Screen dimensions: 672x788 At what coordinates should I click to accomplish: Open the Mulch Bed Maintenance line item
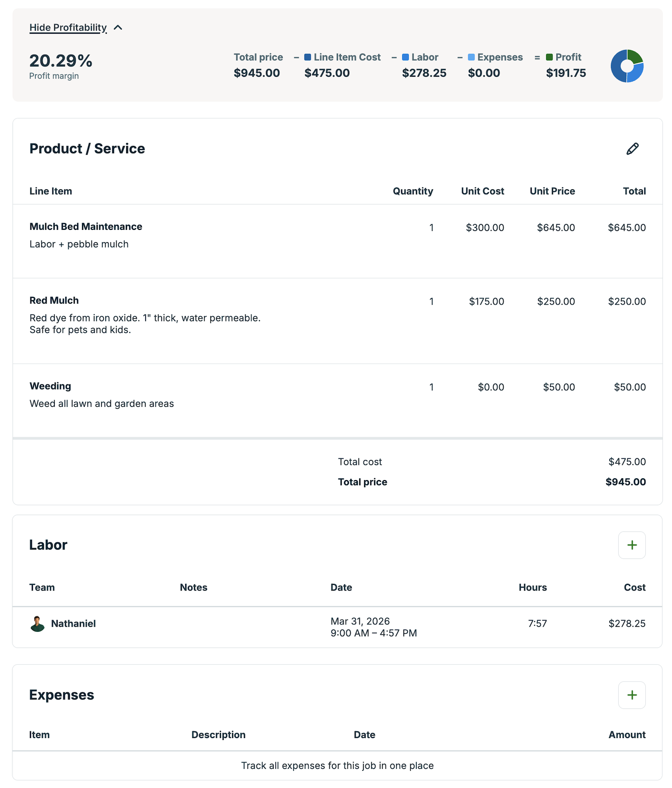pos(86,227)
